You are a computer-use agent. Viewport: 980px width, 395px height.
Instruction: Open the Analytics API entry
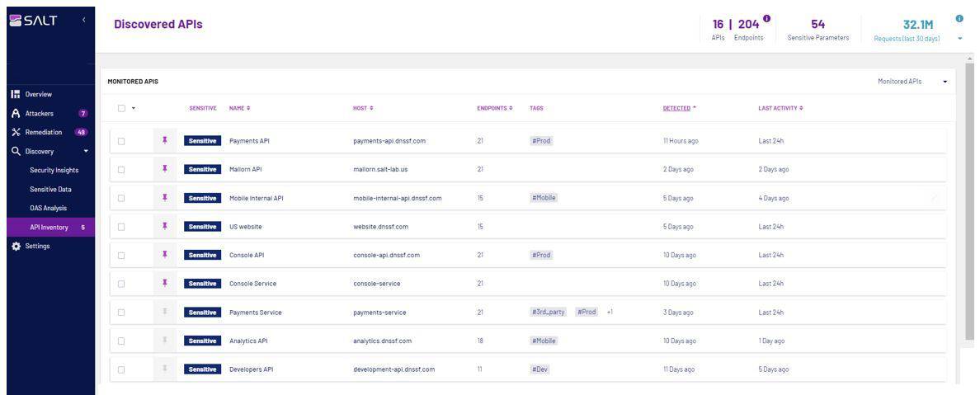(x=250, y=341)
